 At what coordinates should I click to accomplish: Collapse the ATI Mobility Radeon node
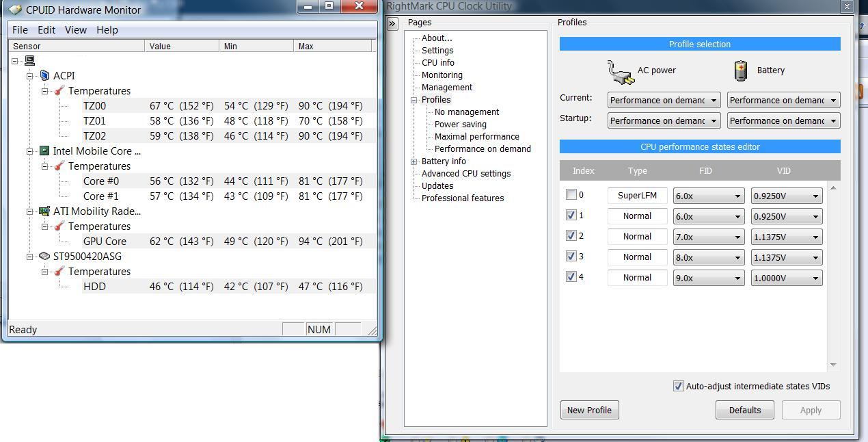(x=29, y=211)
